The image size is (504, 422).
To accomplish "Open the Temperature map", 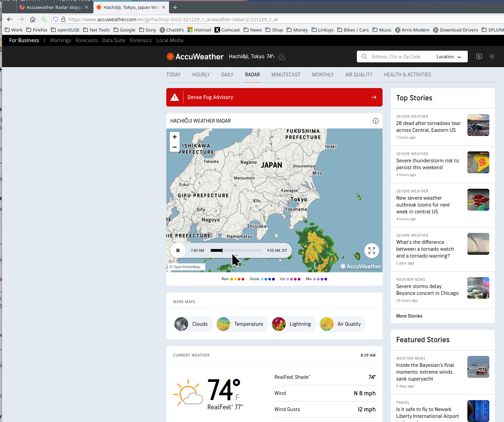I will point(242,324).
